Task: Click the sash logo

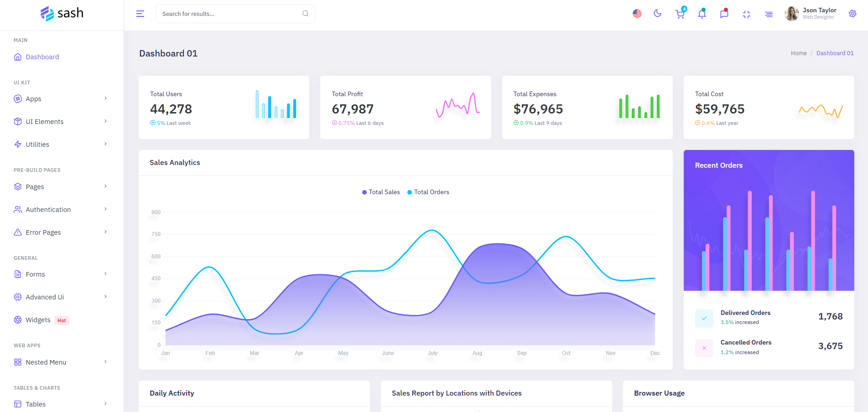Action: pyautogui.click(x=62, y=14)
